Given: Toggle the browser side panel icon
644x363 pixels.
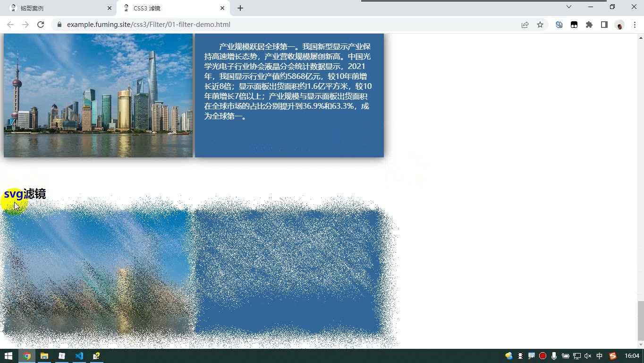Looking at the screenshot, I should pos(604,25).
